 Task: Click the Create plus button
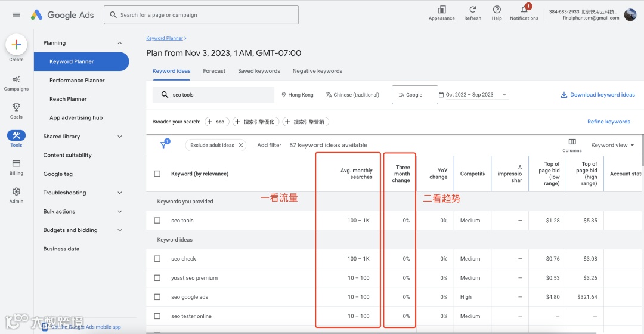click(x=17, y=44)
